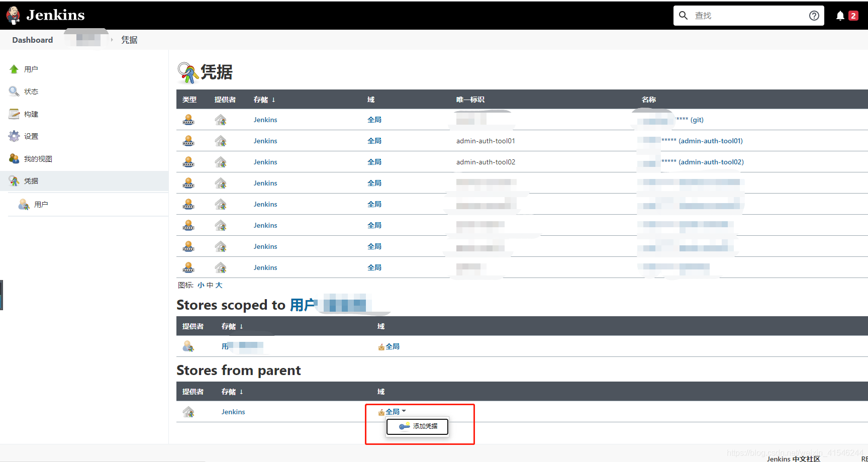
Task: Open search help question mark icon
Action: (x=814, y=16)
